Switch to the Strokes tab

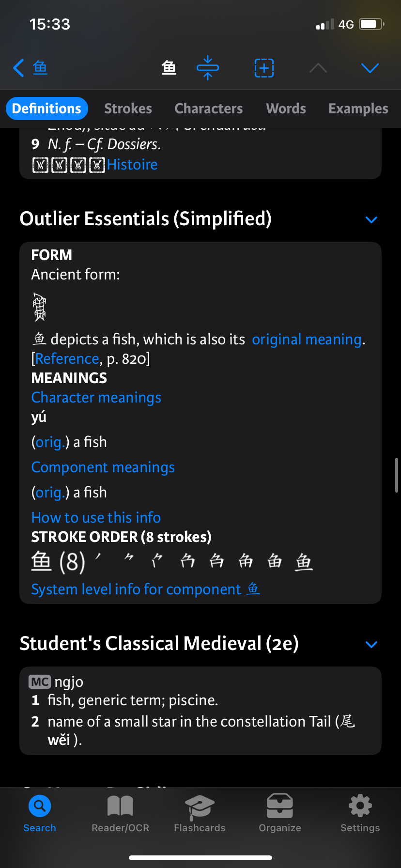click(x=128, y=108)
